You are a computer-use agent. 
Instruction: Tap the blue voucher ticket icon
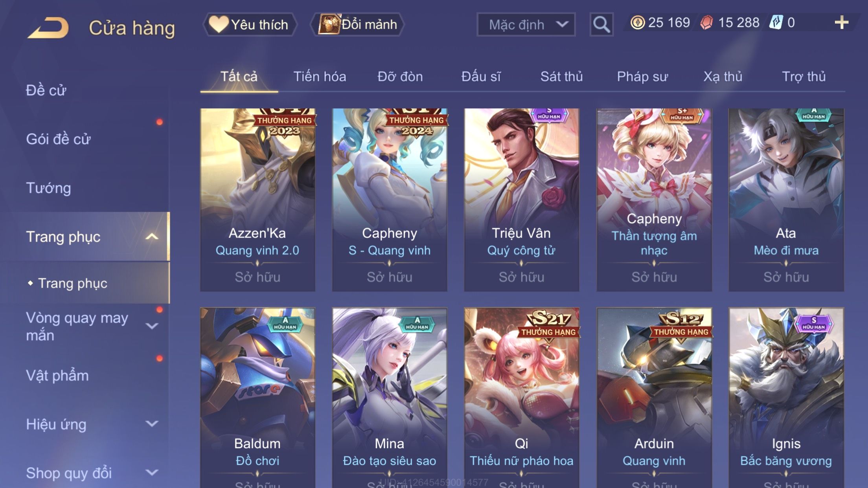pos(776,22)
